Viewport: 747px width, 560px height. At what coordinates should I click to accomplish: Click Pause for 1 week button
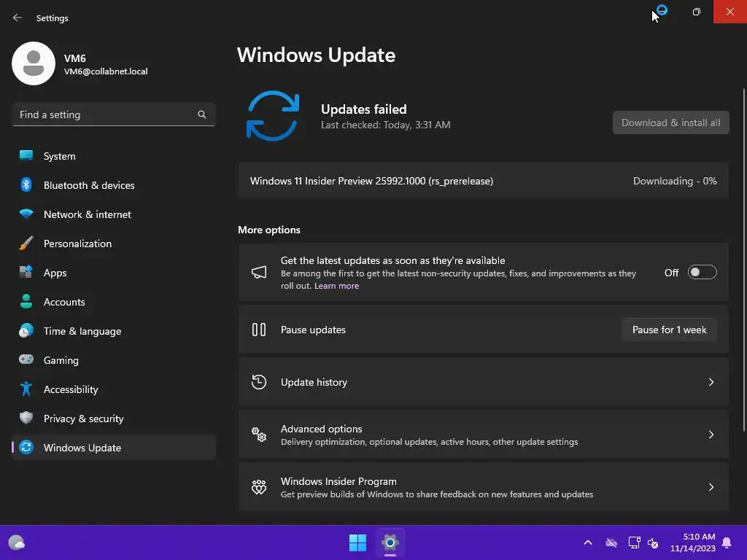pyautogui.click(x=670, y=330)
